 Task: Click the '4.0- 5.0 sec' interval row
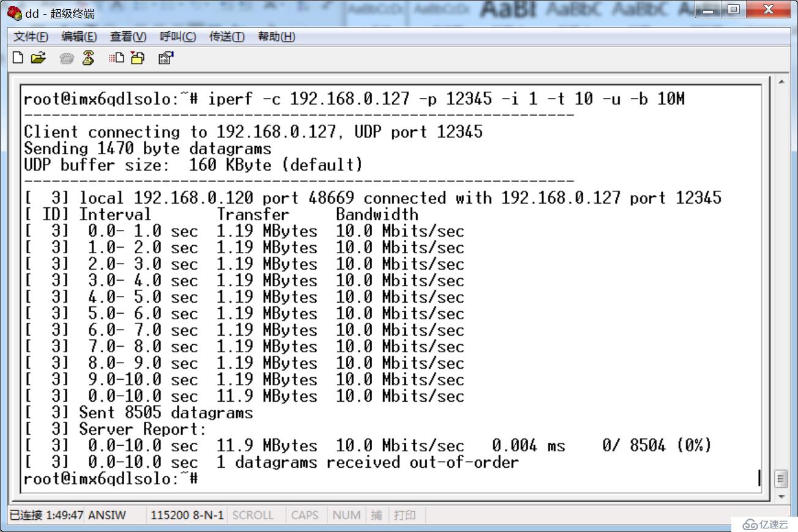(x=244, y=297)
